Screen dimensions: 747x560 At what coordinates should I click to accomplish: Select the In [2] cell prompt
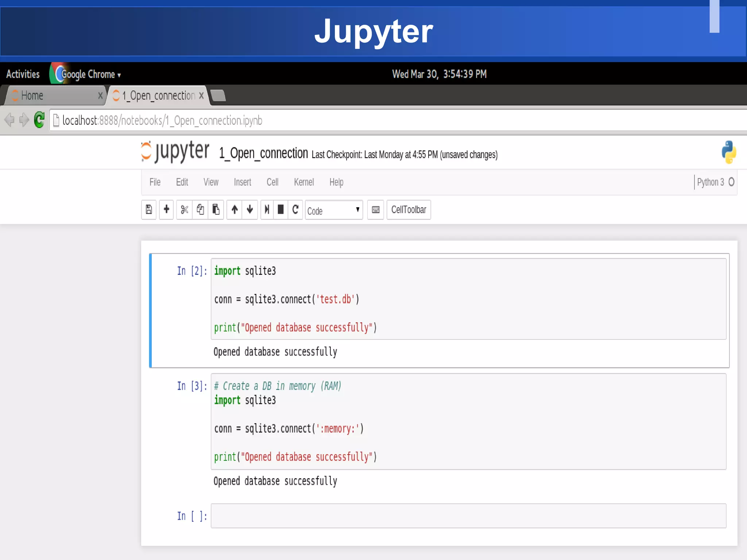[192, 271]
